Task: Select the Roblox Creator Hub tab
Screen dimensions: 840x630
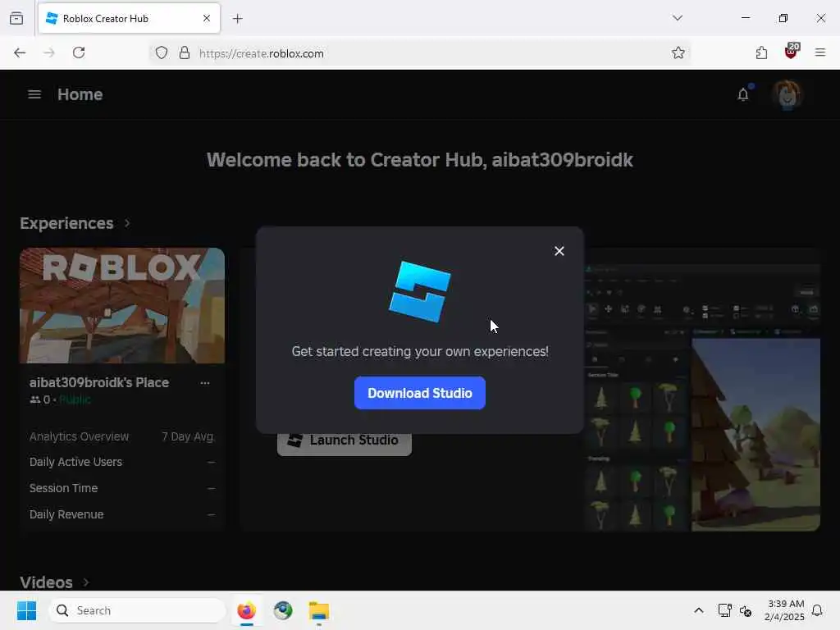Action: [129, 18]
